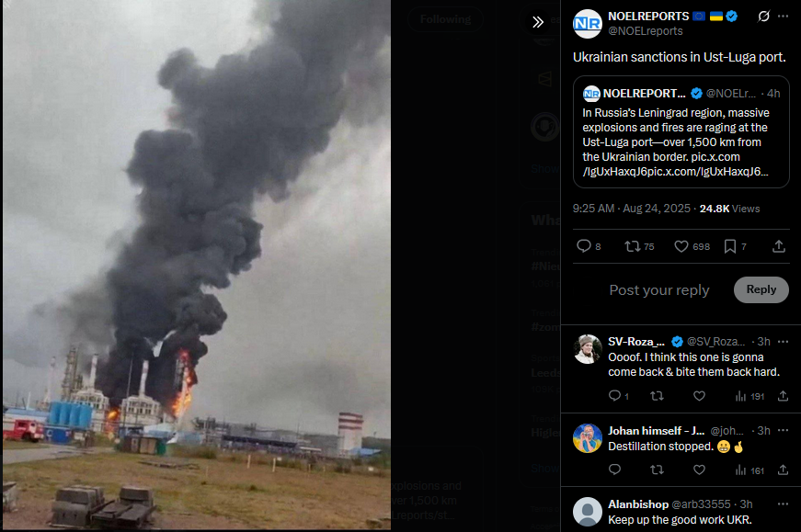Viewport: 801px width, 532px height.
Task: Click into the Post your reply field
Action: [659, 290]
